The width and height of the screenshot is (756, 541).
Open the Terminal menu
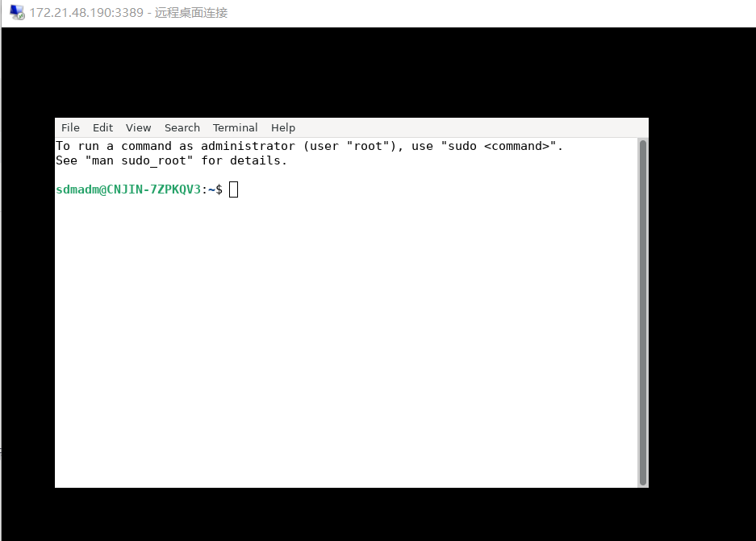tap(236, 127)
